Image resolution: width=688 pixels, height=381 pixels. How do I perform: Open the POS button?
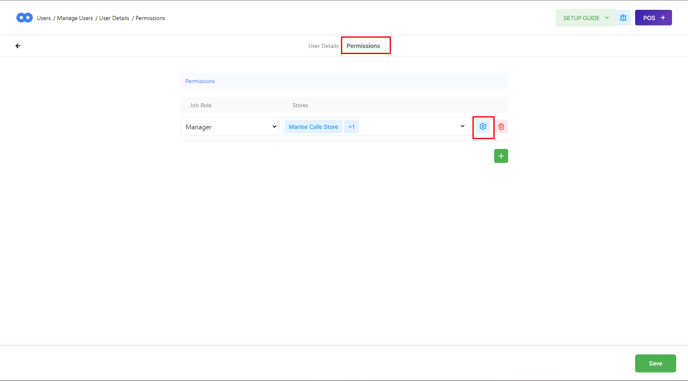tap(653, 18)
